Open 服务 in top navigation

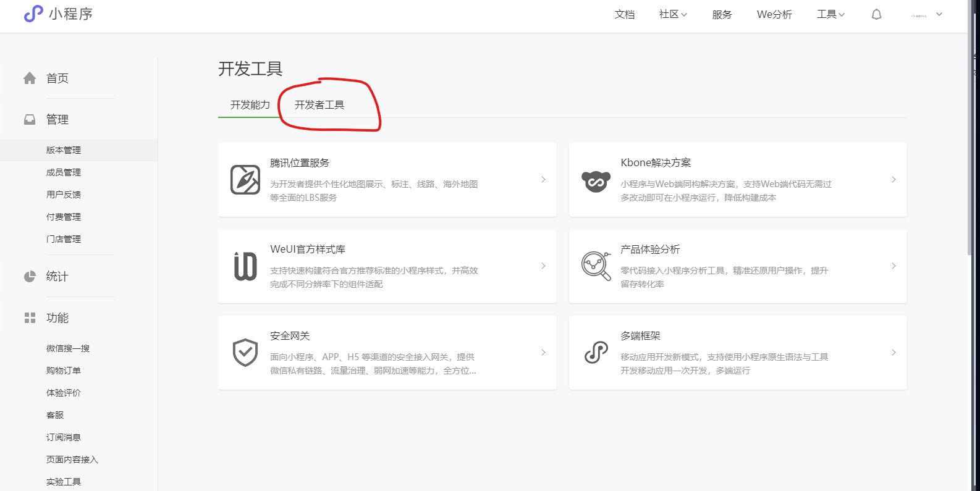[x=722, y=14]
